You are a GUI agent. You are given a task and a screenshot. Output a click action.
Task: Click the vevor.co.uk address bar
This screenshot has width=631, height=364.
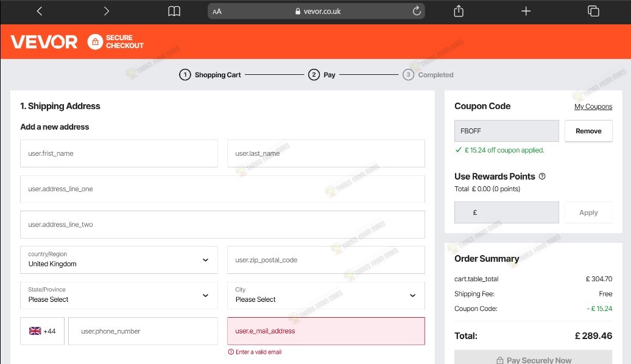(316, 12)
